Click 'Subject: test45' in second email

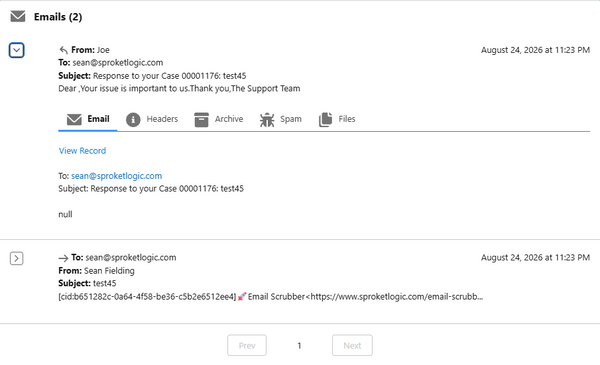click(x=87, y=284)
